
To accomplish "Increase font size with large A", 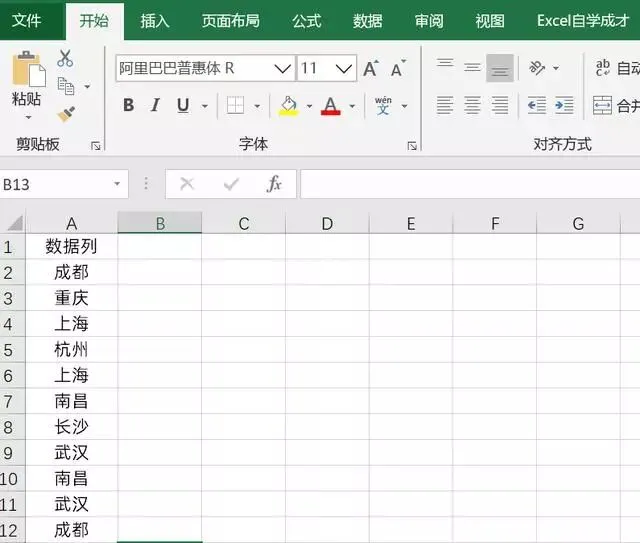I will [371, 68].
